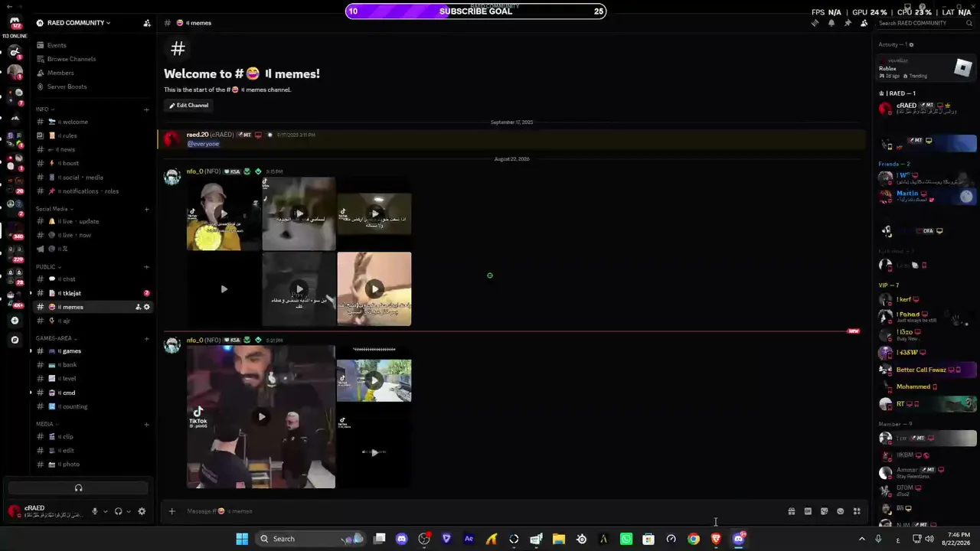Open User Settings gear
980x551 pixels.
pyautogui.click(x=142, y=511)
